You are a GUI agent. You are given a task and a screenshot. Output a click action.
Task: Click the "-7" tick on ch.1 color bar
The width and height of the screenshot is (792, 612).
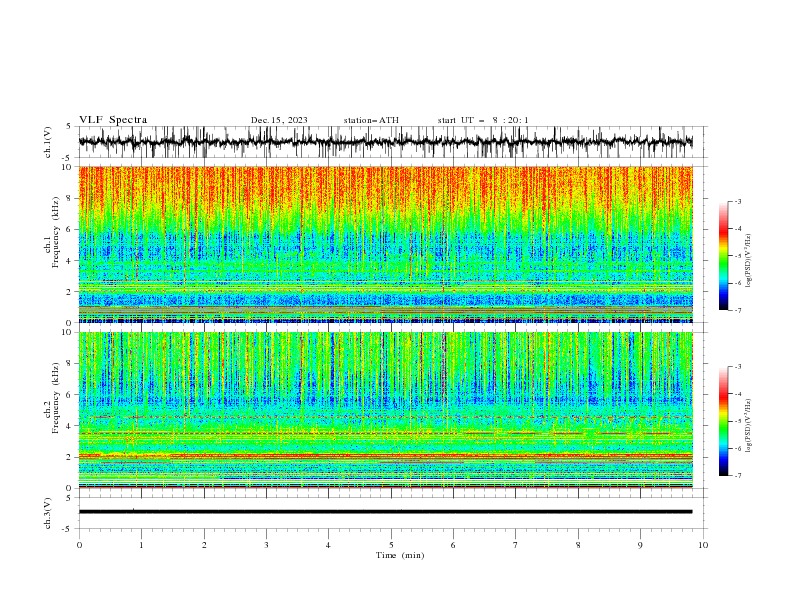pyautogui.click(x=737, y=310)
